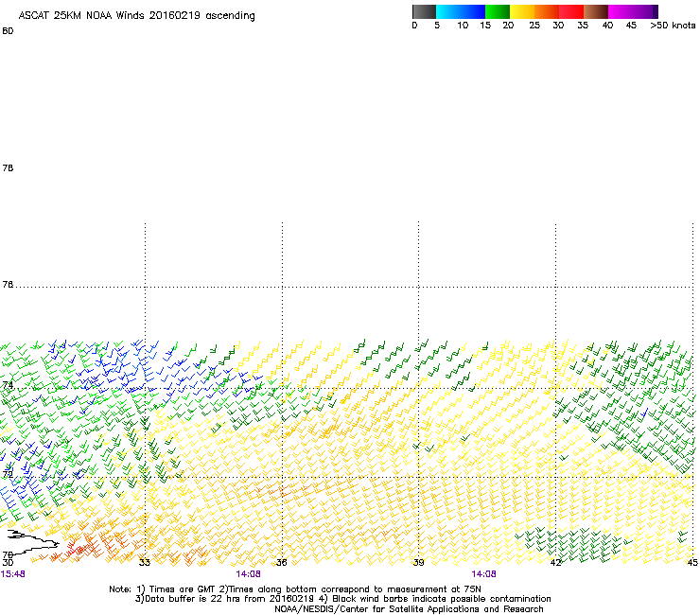Screen dimensions: 700x615
Task: Click the 78 latitude axis label
Action: (x=8, y=168)
